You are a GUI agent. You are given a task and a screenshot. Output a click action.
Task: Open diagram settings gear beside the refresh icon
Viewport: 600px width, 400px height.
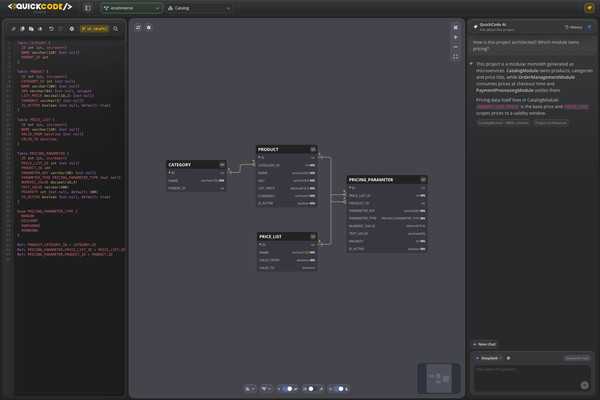coord(149,28)
